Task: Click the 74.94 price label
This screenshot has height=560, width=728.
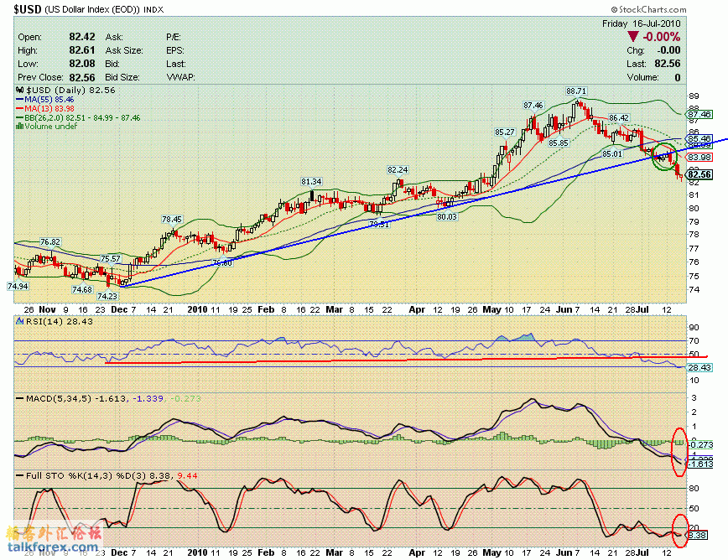Action: [x=18, y=286]
